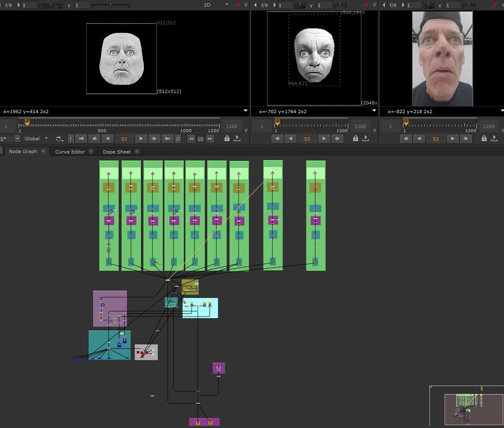Click the play forward button in the left viewer
This screenshot has height=428, width=504.
tap(141, 138)
